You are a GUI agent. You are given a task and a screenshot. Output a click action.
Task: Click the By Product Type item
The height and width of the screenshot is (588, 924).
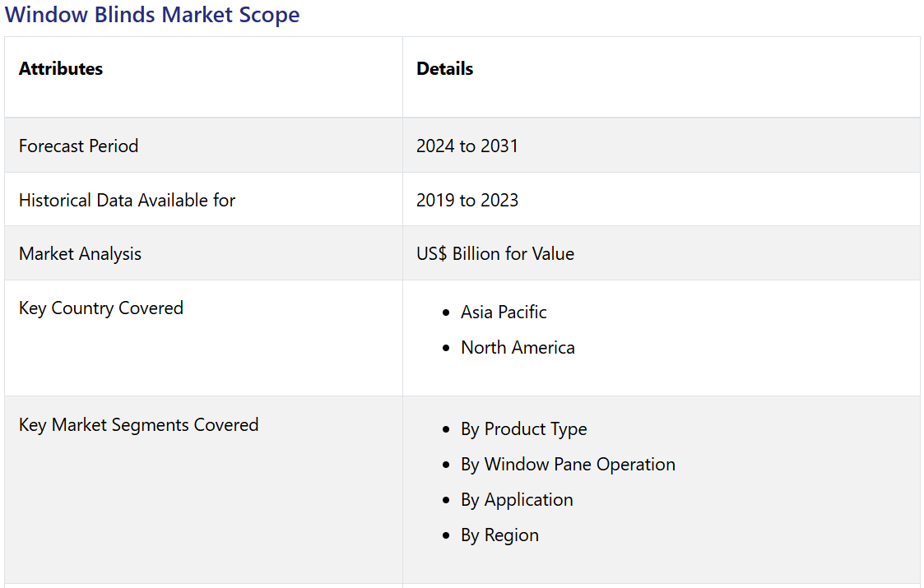tap(523, 429)
